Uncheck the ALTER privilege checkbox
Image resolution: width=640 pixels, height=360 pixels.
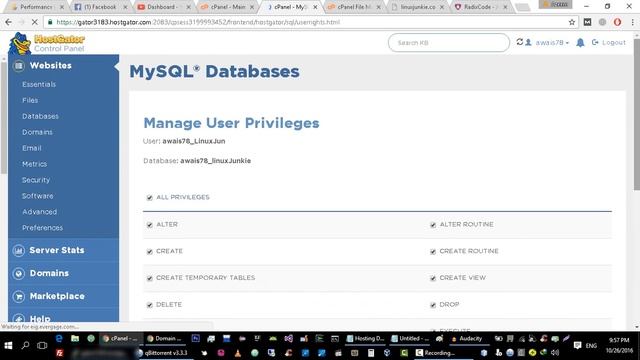[149, 225]
